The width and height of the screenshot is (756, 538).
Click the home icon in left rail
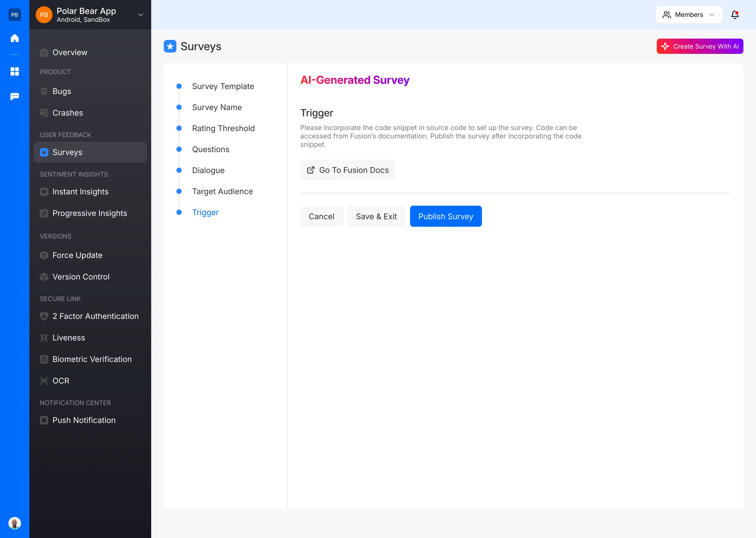pos(14,38)
